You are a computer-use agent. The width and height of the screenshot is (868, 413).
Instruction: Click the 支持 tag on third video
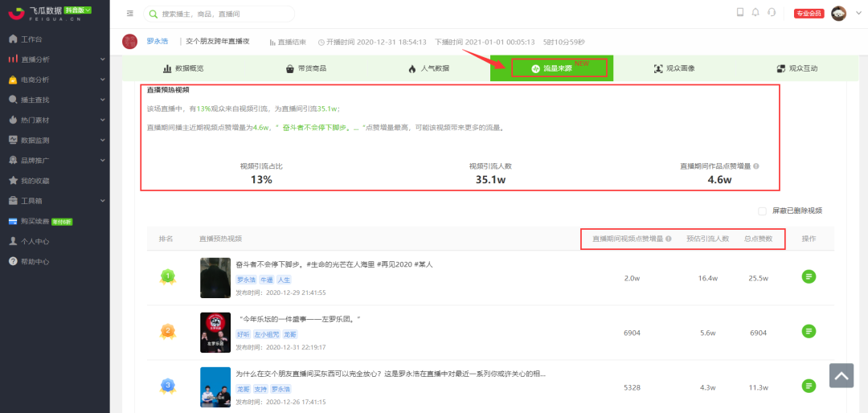pyautogui.click(x=260, y=389)
